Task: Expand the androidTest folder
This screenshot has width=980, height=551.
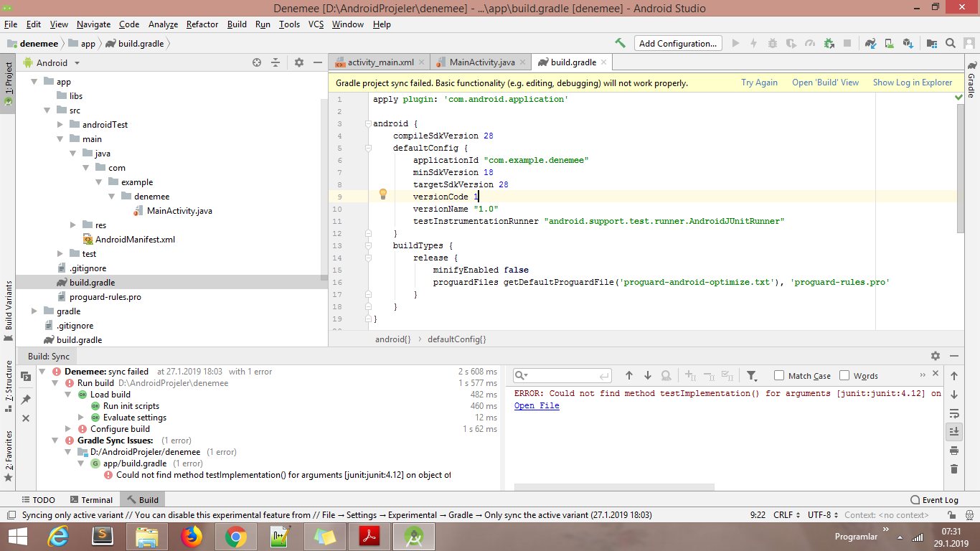Action: click(x=60, y=125)
